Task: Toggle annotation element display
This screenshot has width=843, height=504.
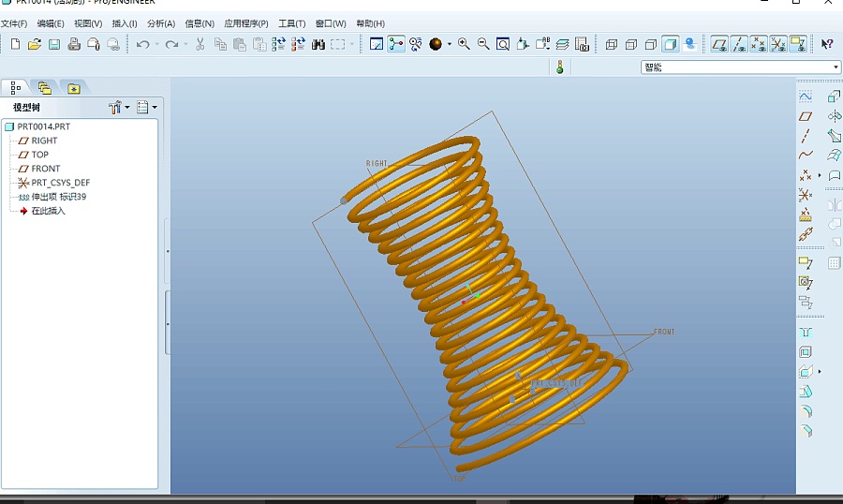Action: [798, 44]
